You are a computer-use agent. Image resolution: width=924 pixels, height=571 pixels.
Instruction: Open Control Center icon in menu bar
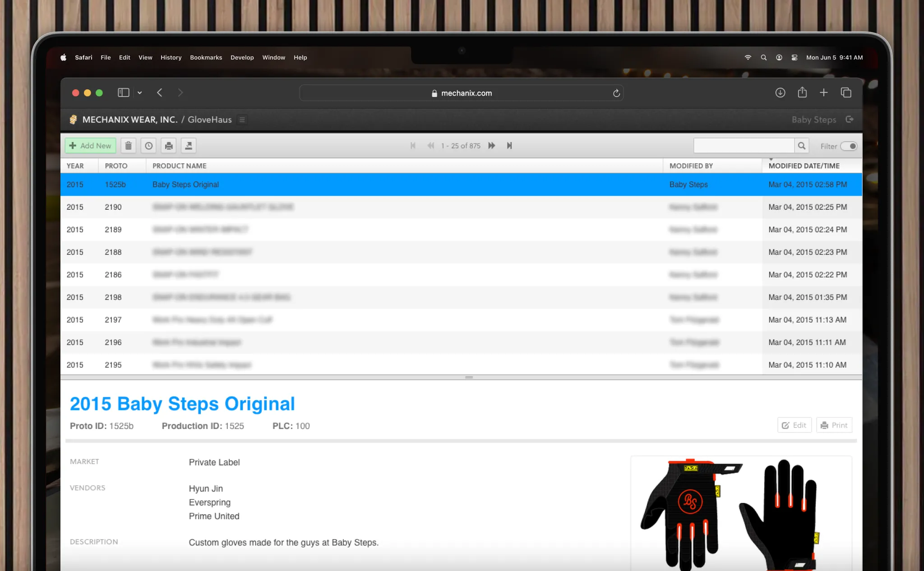click(x=795, y=57)
